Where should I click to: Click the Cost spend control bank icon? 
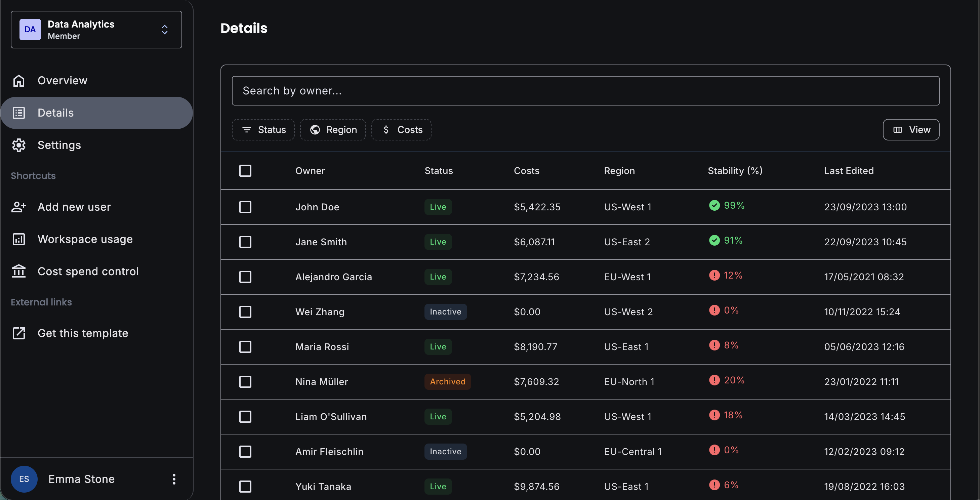(18, 272)
